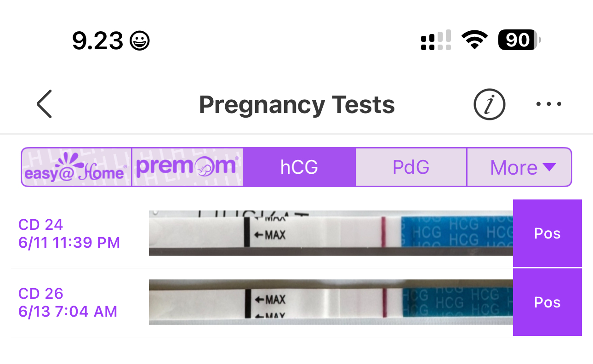Screen dimensions: 593x364
Task: Tap the back chevron arrow
Action: 45,104
